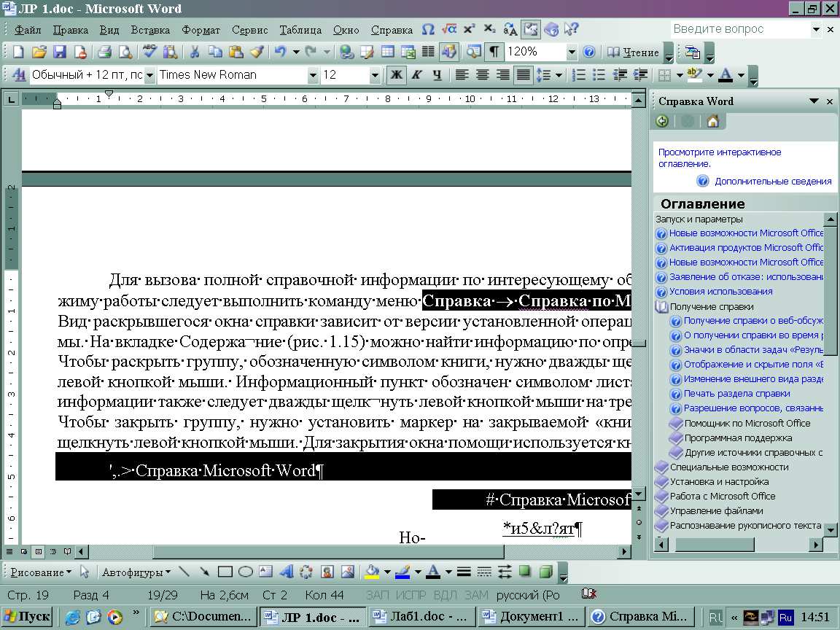
Task: Open the Файл menu
Action: [28, 30]
